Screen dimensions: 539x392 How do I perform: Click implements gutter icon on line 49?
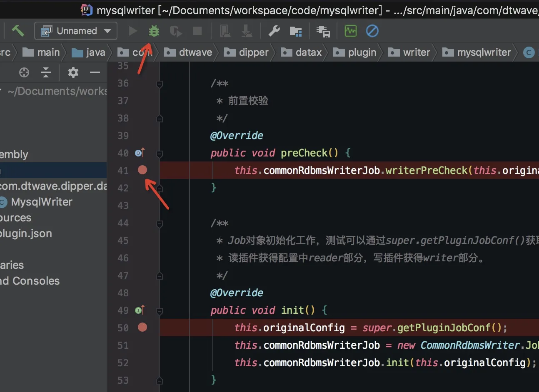click(140, 310)
